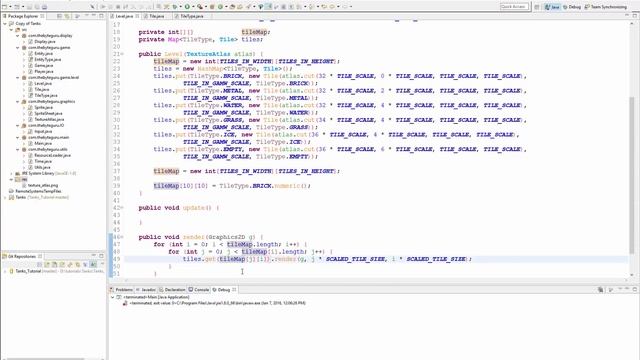Click the Save toolbar icon
The height and width of the screenshot is (360, 640).
tap(29, 7)
